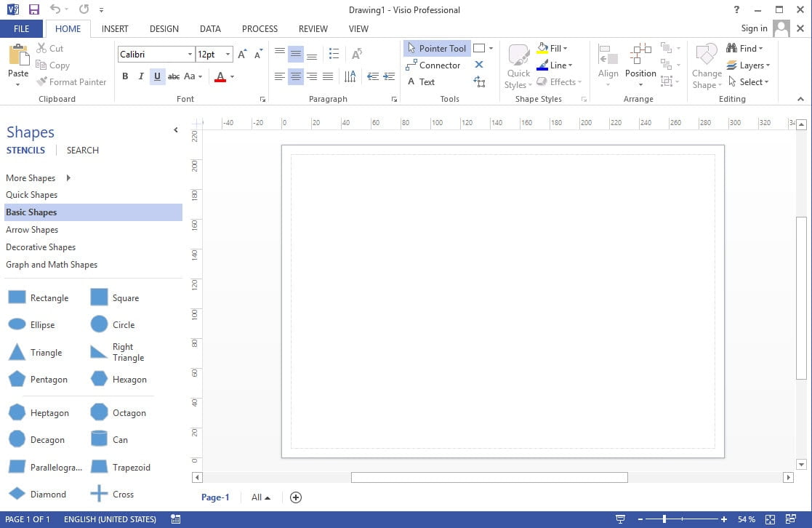Toggle align text left
This screenshot has height=528, width=812.
[x=279, y=76]
